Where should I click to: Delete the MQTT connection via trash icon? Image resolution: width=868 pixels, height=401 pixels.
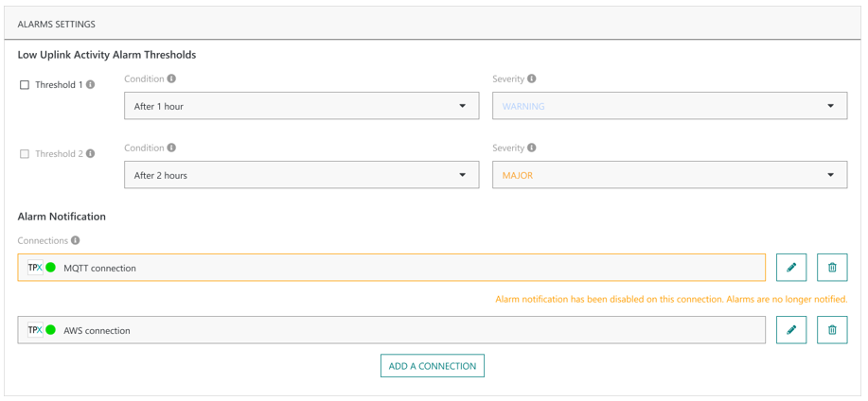tap(832, 268)
